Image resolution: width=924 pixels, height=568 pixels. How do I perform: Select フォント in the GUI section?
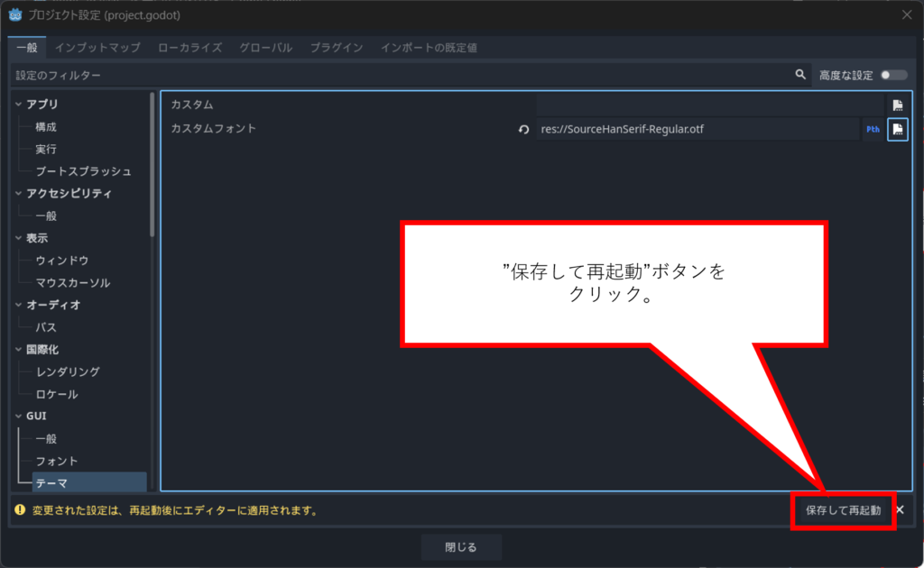tap(57, 461)
